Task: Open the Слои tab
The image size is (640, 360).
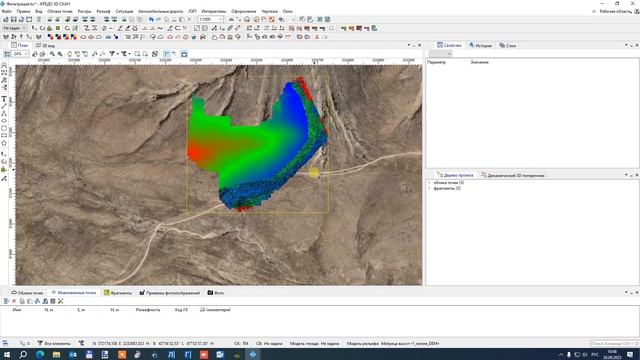Action: 508,45
